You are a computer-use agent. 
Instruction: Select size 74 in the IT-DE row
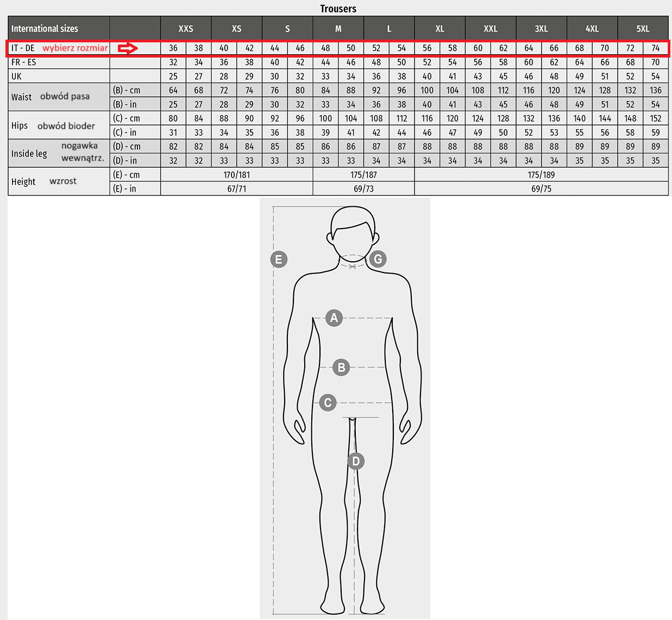pos(655,48)
